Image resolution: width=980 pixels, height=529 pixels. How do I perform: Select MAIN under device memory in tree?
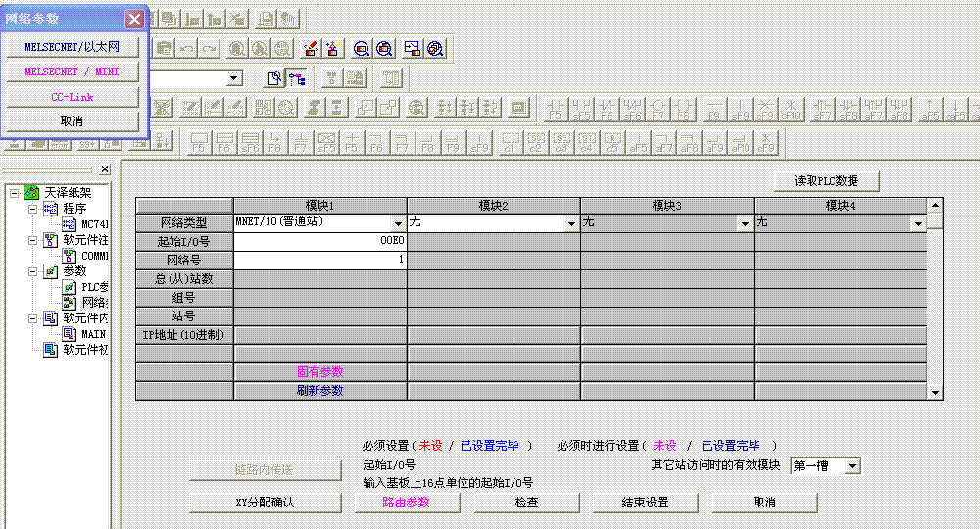pyautogui.click(x=93, y=334)
